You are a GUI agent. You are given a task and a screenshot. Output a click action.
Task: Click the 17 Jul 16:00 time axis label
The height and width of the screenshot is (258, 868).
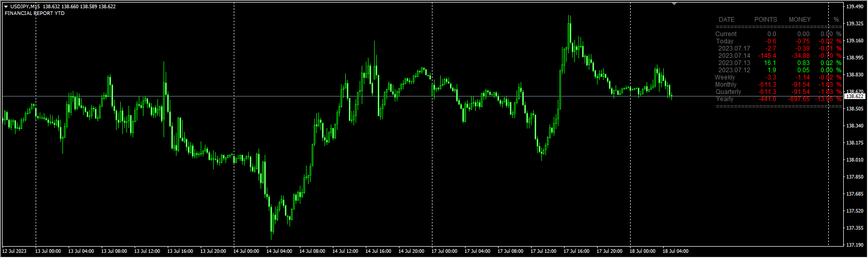(576, 251)
